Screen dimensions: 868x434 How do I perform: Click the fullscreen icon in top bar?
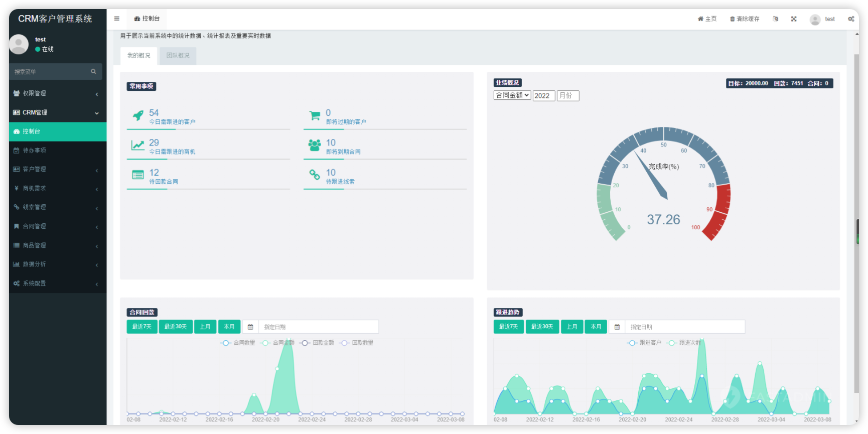point(794,19)
